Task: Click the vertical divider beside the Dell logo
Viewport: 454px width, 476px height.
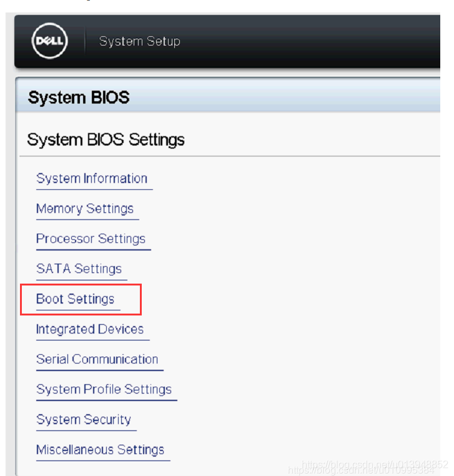Action: 84,42
